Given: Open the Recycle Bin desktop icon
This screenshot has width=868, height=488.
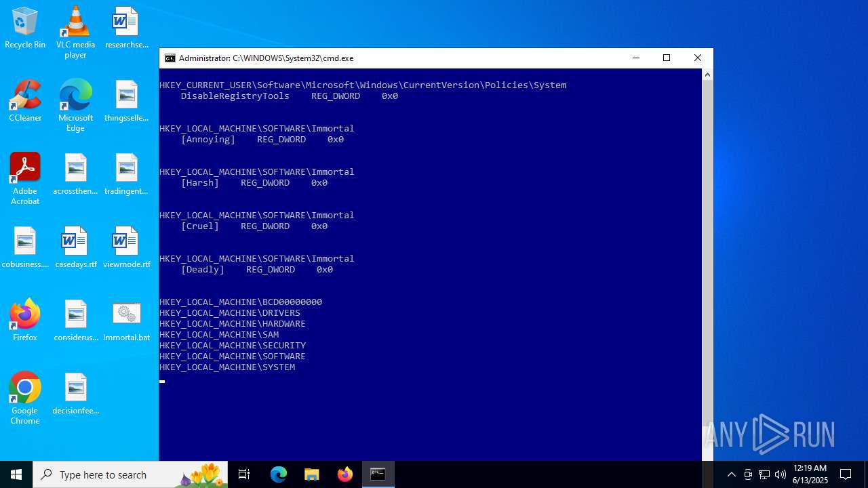Looking at the screenshot, I should [x=25, y=28].
